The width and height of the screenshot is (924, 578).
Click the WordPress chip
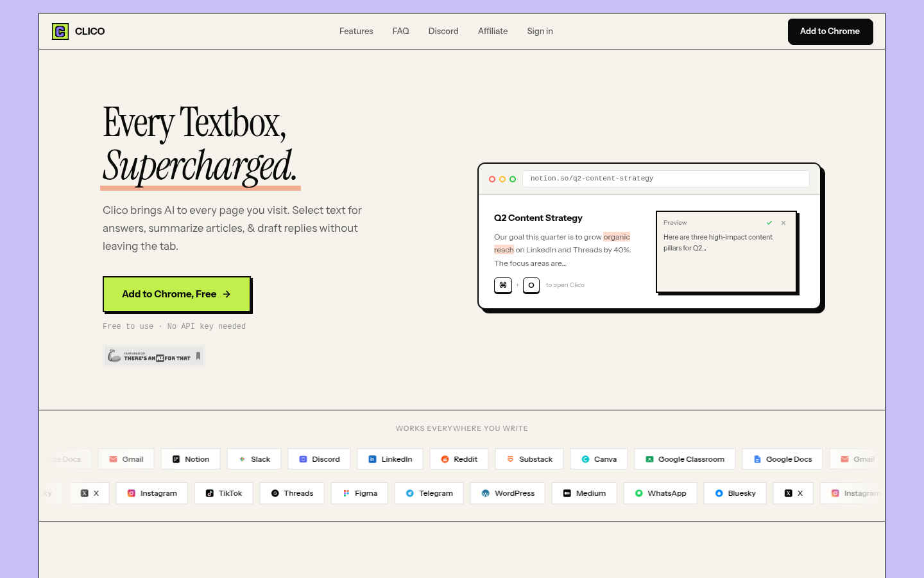click(x=508, y=493)
